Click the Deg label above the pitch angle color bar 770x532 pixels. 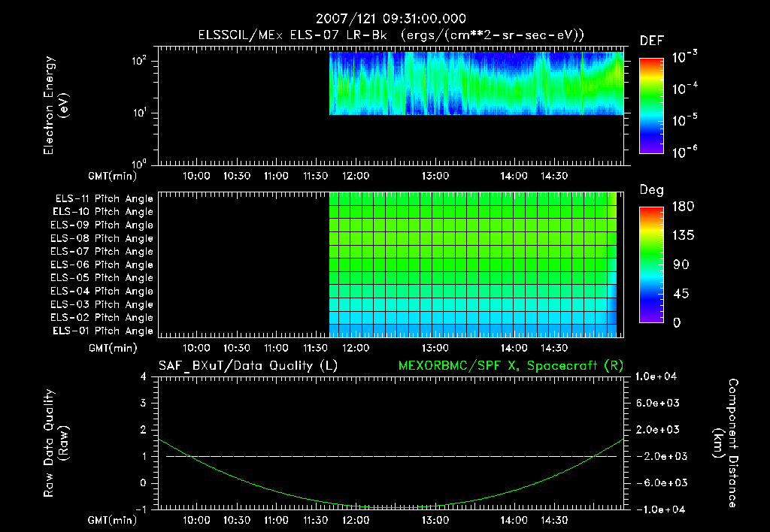click(652, 190)
